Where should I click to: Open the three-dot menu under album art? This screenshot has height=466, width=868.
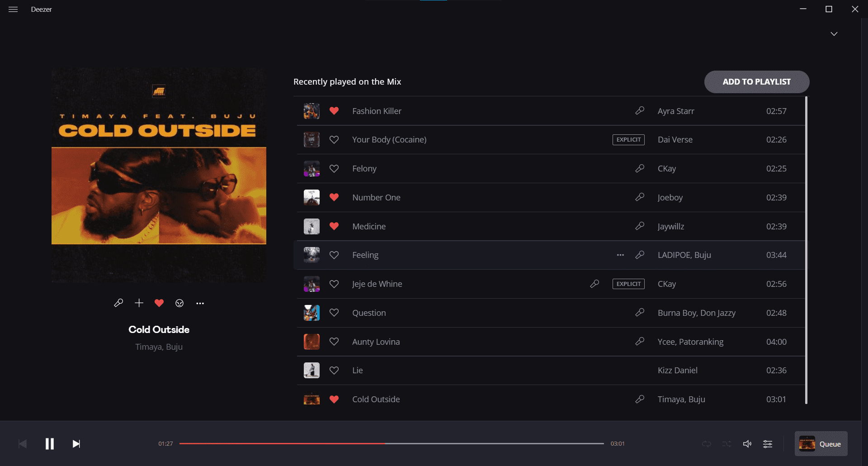200,303
